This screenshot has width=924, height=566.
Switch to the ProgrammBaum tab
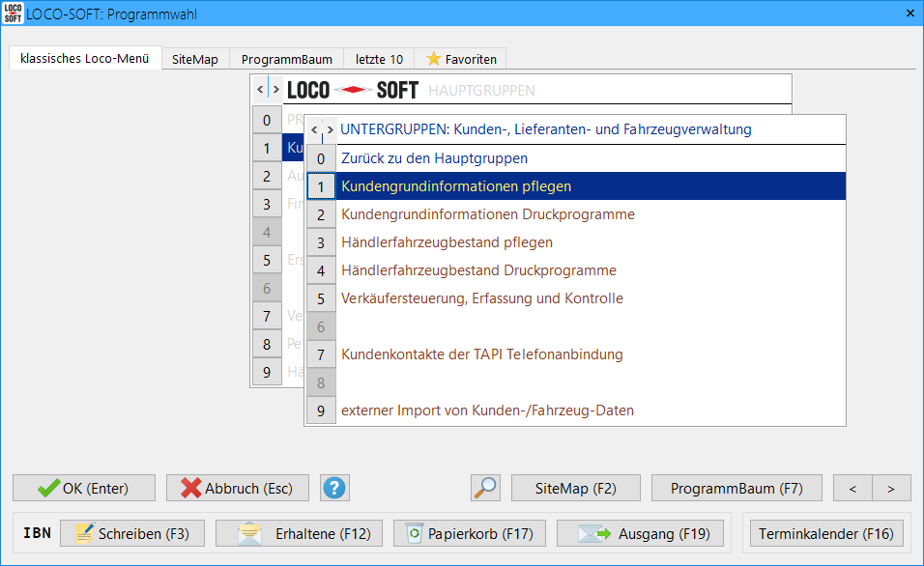pos(286,59)
